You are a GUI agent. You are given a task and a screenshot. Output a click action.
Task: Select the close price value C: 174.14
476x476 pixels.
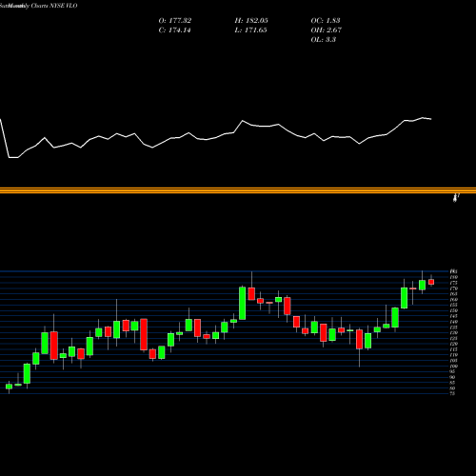point(174,30)
